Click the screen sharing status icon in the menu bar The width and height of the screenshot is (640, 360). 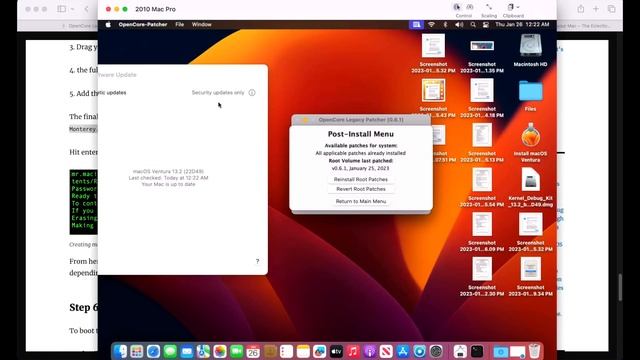point(416,24)
